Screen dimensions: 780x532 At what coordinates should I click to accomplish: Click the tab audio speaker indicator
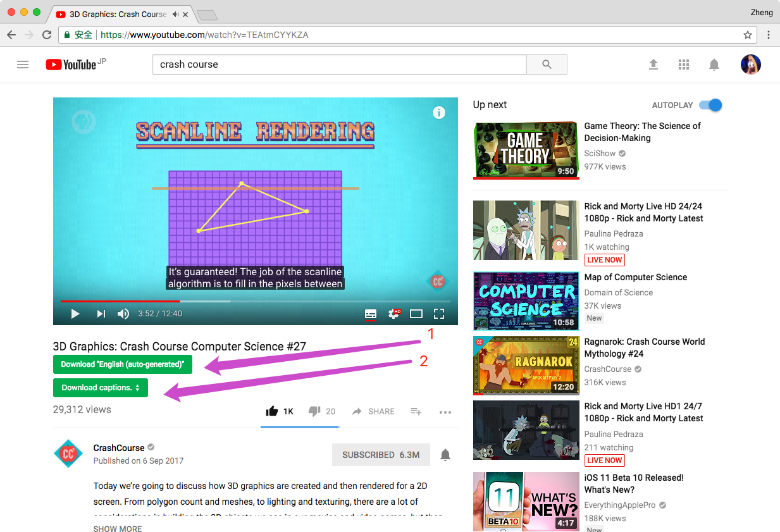[x=175, y=14]
